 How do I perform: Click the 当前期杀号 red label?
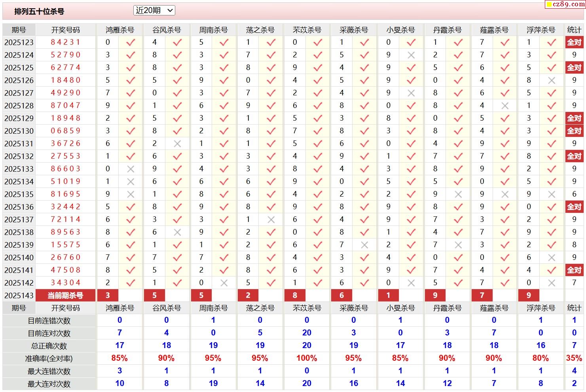[65, 295]
